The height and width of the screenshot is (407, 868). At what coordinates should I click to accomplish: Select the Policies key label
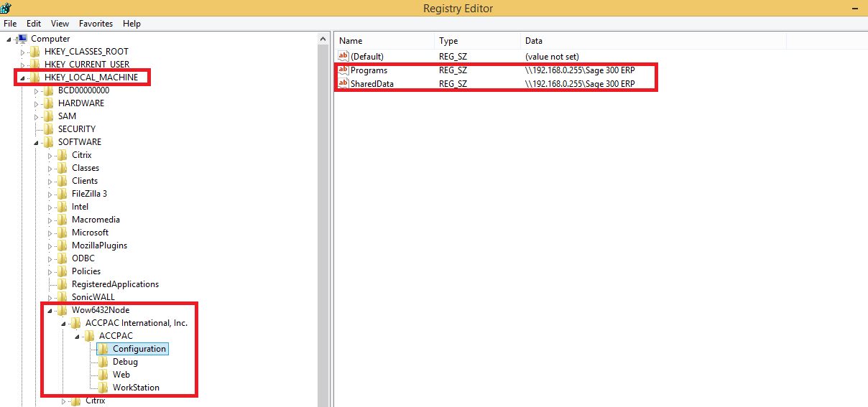(86, 271)
